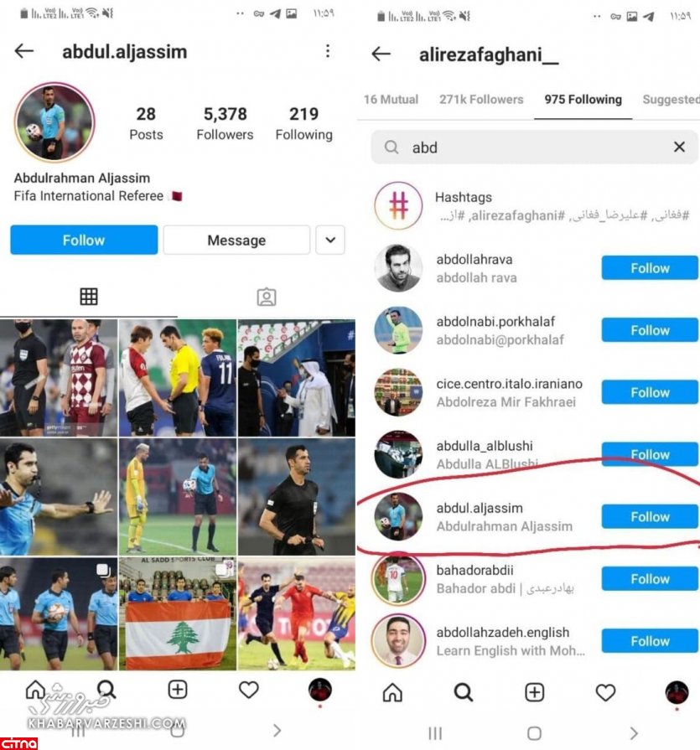
Task: Expand suggested accounts dropdown arrow
Action: coord(330,240)
